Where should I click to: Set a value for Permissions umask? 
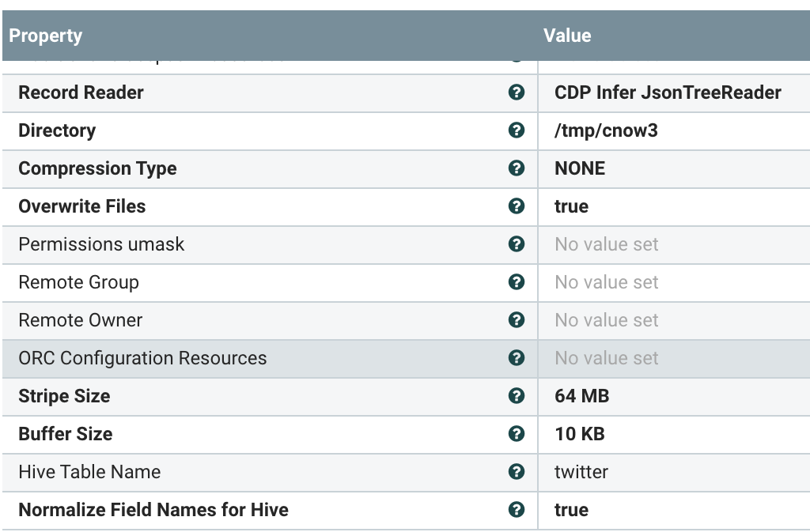click(606, 244)
